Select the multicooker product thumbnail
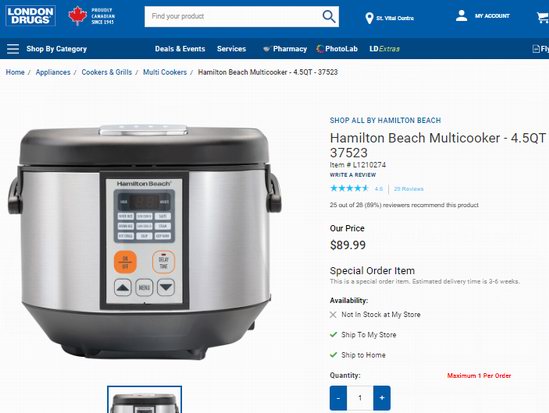 click(x=145, y=400)
